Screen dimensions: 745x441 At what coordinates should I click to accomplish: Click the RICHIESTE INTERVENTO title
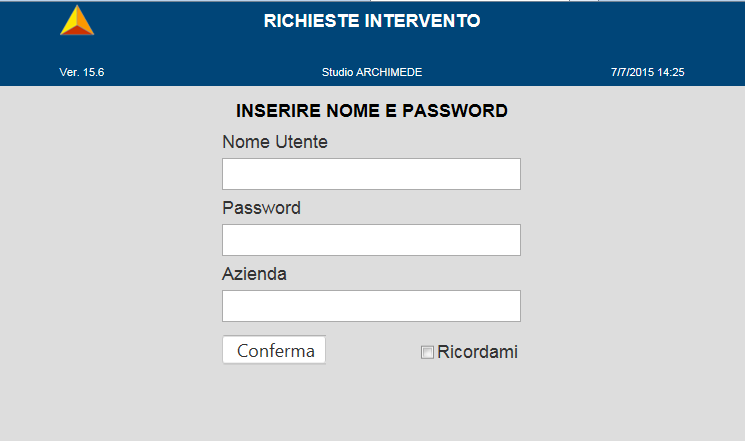[372, 21]
